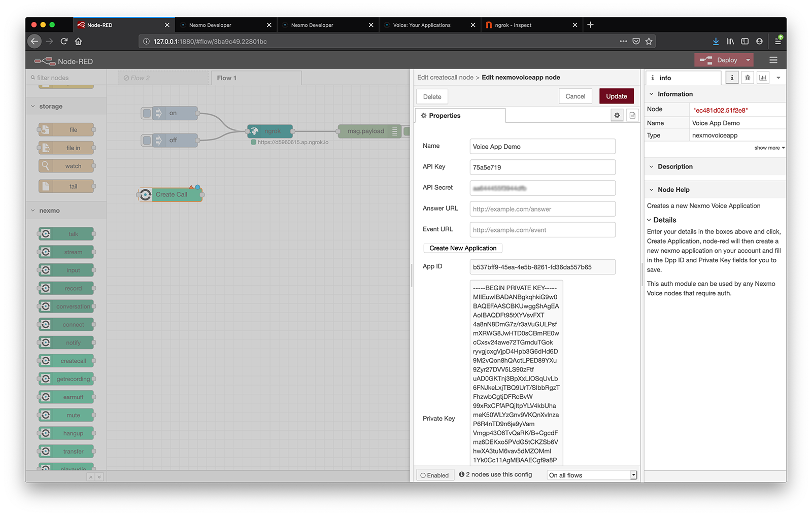Click the Delete button

[x=432, y=97]
